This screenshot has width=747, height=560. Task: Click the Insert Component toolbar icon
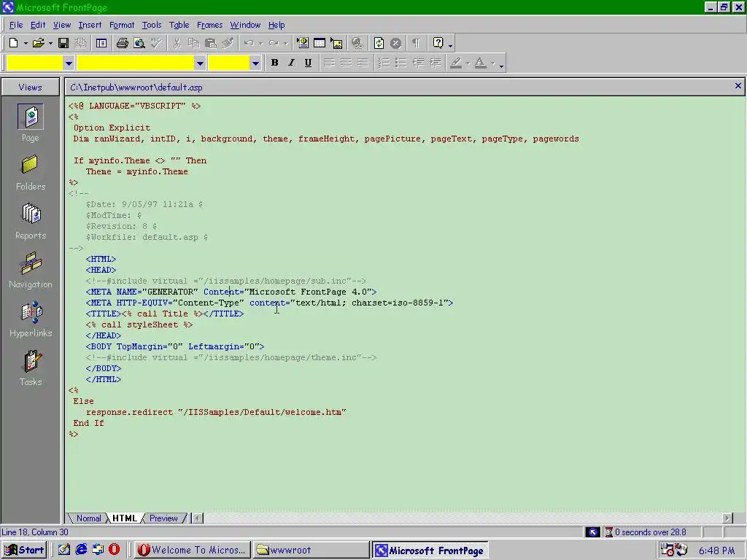pyautogui.click(x=303, y=43)
